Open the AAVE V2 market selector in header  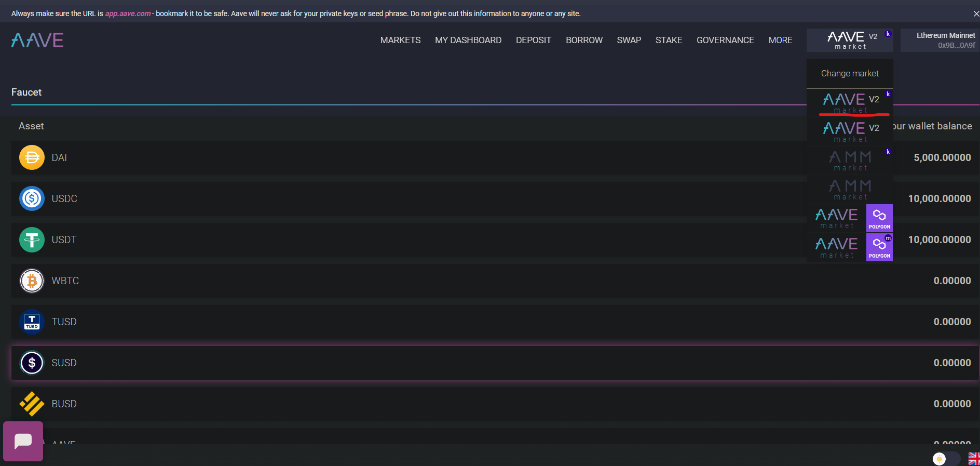point(850,40)
